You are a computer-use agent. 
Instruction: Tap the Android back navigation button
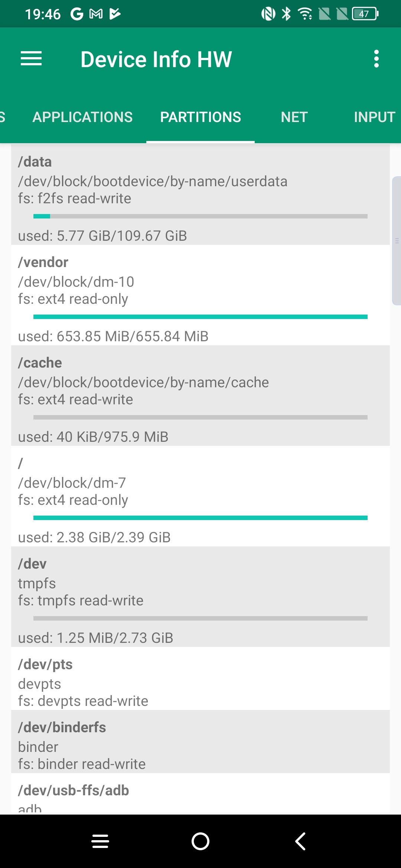click(x=300, y=841)
